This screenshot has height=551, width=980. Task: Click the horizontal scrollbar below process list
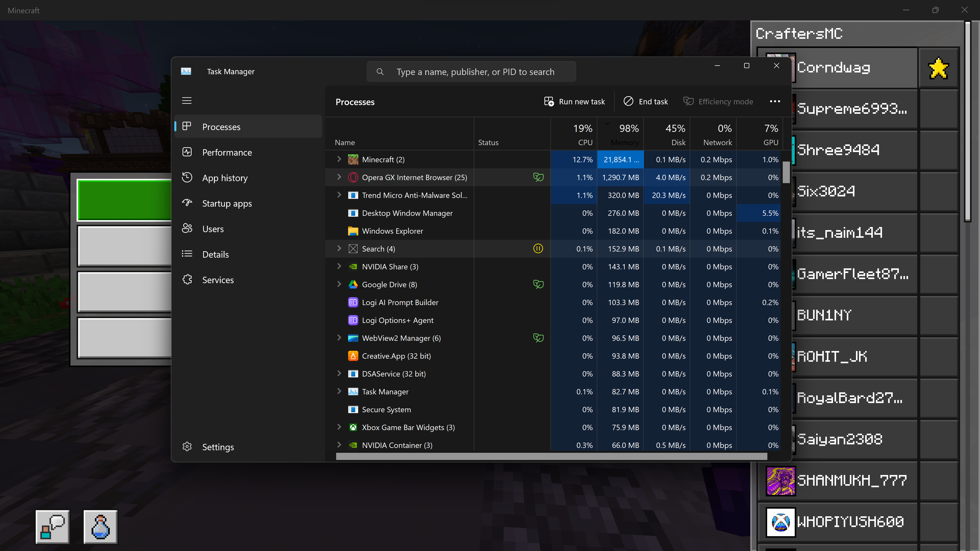click(552, 456)
